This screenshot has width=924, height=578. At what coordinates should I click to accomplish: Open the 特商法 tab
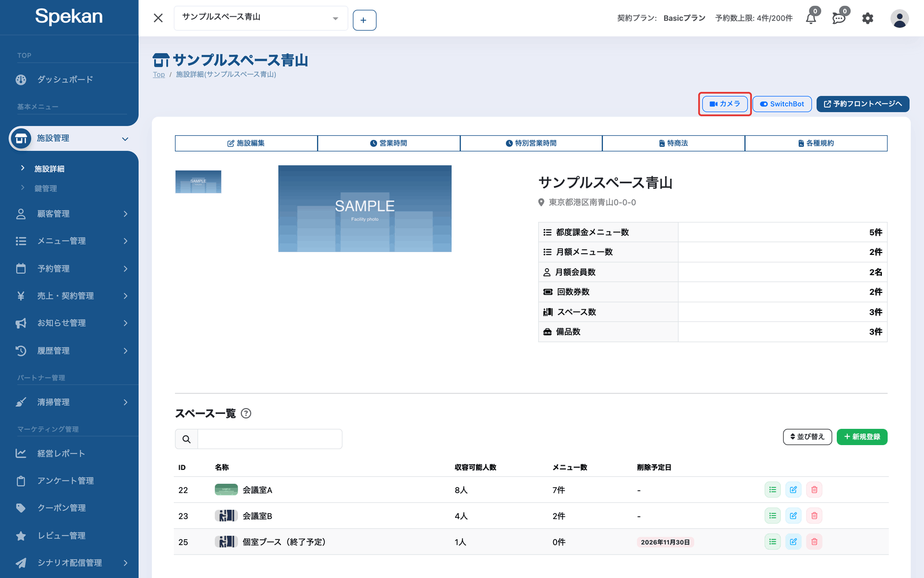coord(673,143)
